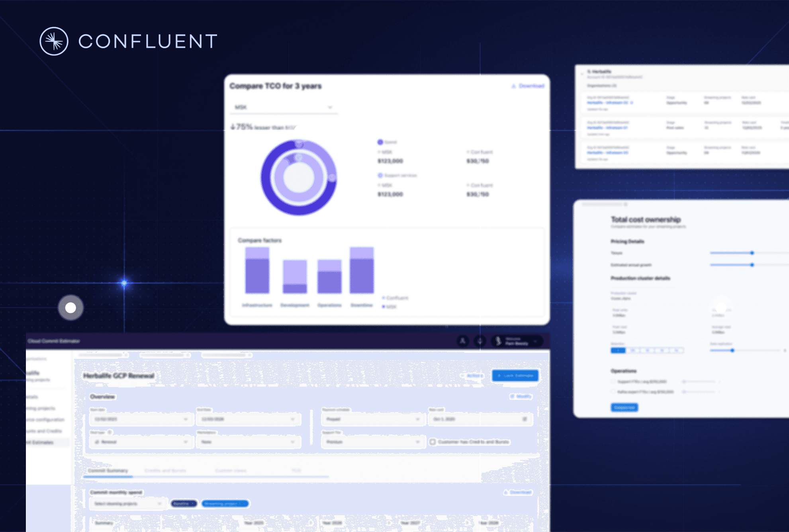This screenshot has width=789, height=532.
Task: Open the MSK dropdown in Compare TCO
Action: point(284,107)
